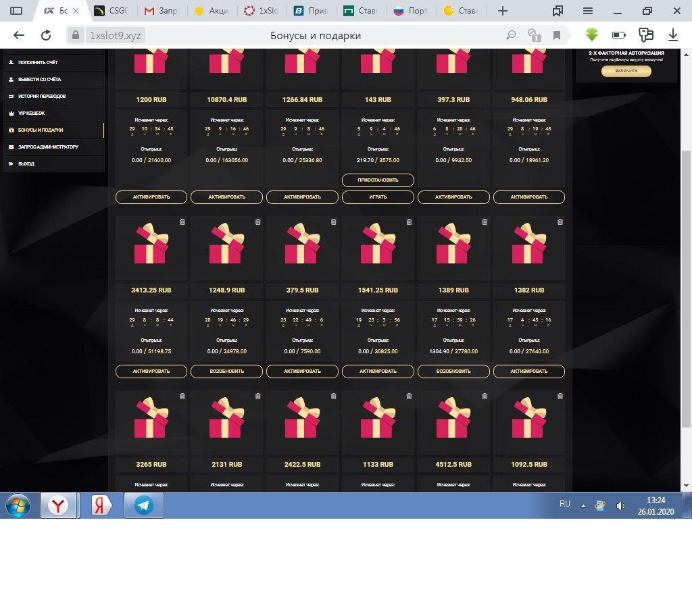The image size is (692, 616).
Task: Activate the 1382 RUB bonus
Action: pos(529,371)
